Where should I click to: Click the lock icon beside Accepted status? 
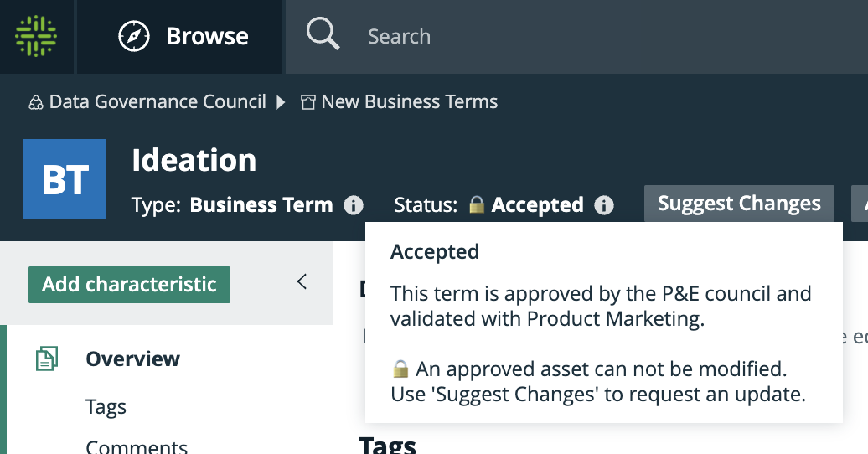point(477,204)
